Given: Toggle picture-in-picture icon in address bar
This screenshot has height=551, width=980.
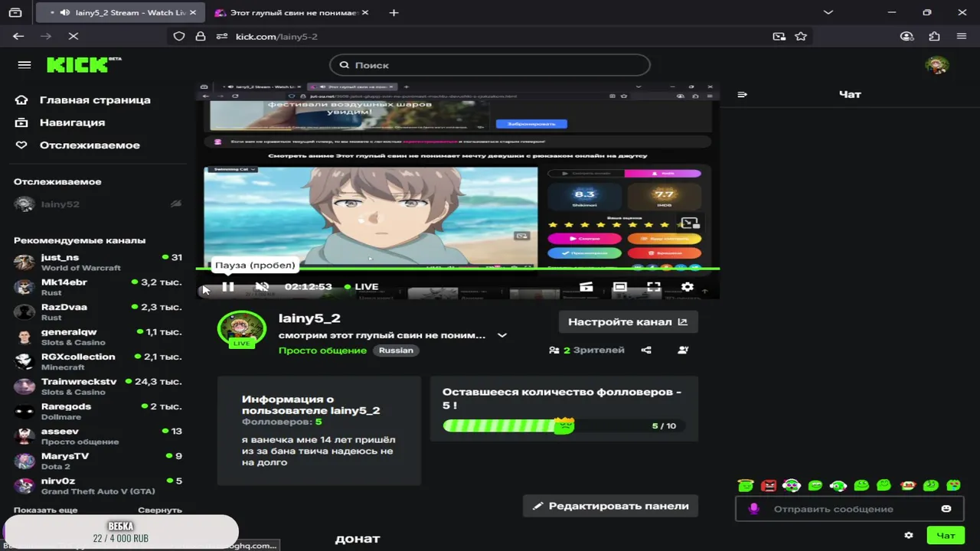Looking at the screenshot, I should click(x=779, y=36).
